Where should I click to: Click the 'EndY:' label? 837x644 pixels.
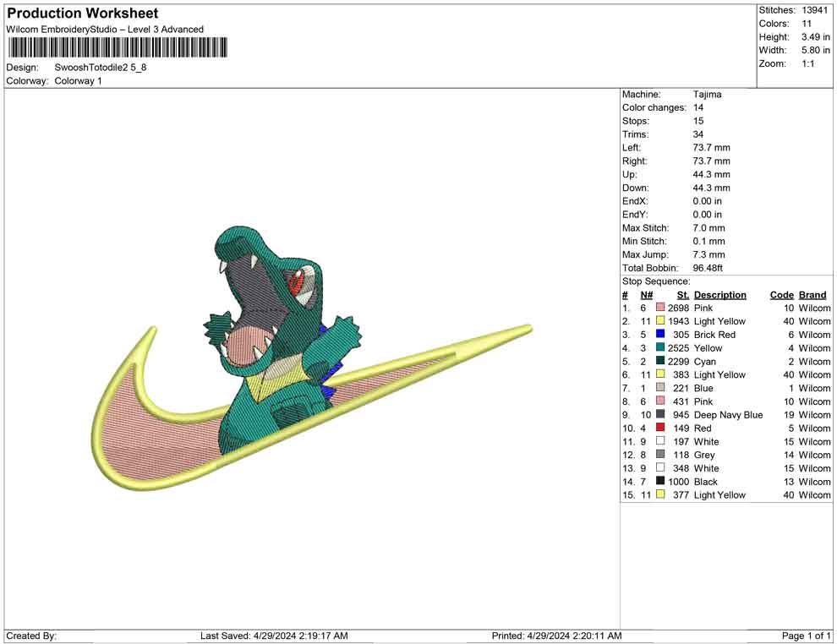tap(635, 214)
